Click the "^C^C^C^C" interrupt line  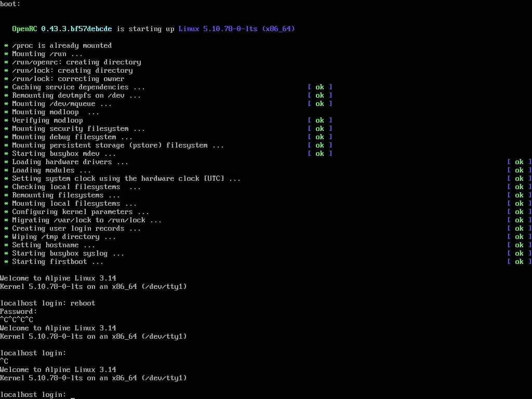(17, 320)
